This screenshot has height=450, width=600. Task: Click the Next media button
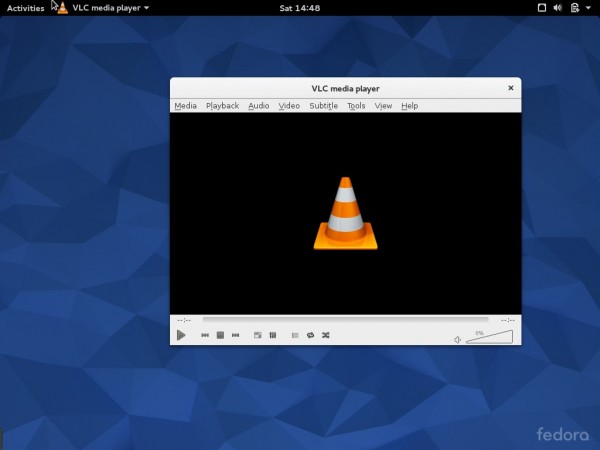coord(235,335)
